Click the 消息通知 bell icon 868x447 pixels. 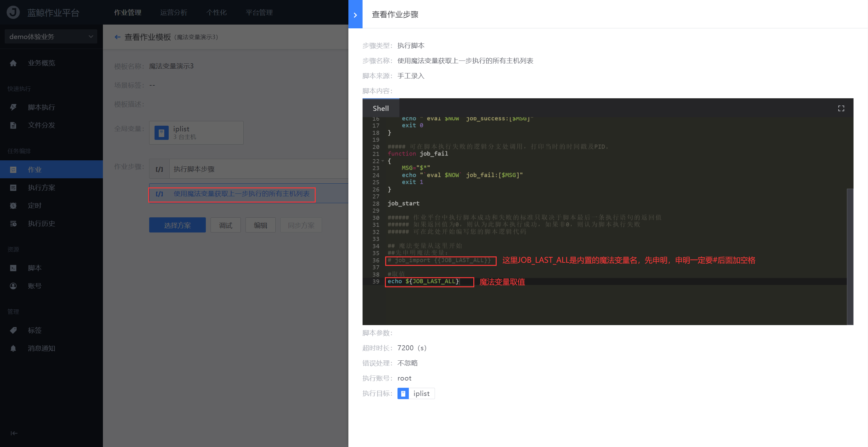13,348
